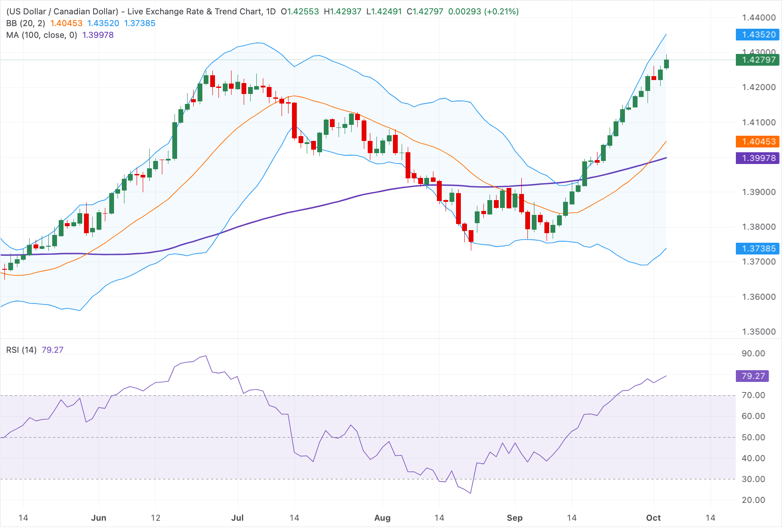The height and width of the screenshot is (532, 782).
Task: Click the 1.44000 price axis label
Action: pyautogui.click(x=759, y=17)
